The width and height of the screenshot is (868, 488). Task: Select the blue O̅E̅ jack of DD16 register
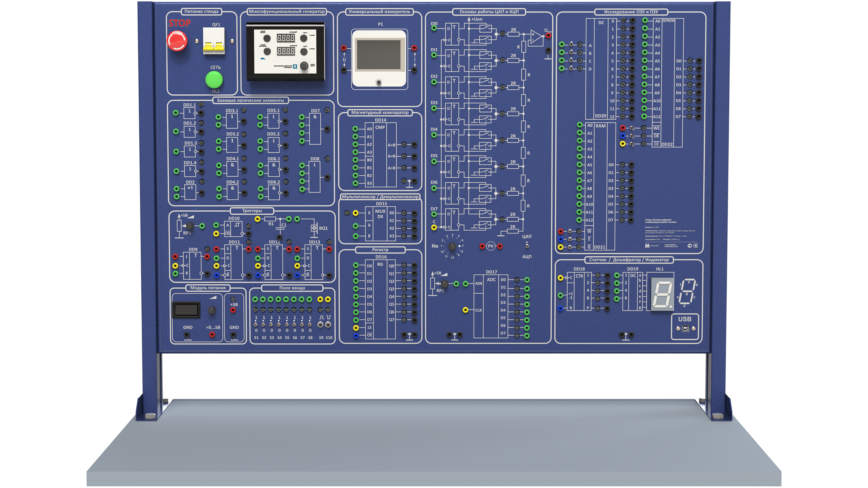(x=356, y=335)
